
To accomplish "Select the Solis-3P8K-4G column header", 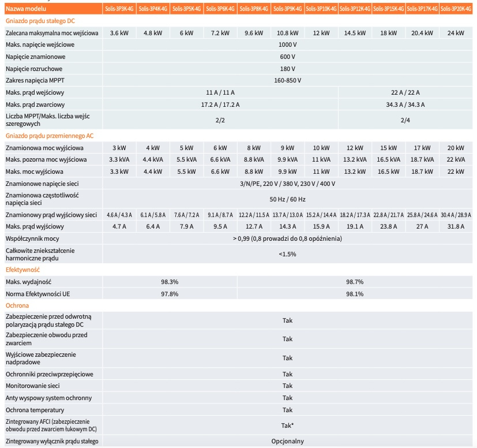I will [254, 9].
